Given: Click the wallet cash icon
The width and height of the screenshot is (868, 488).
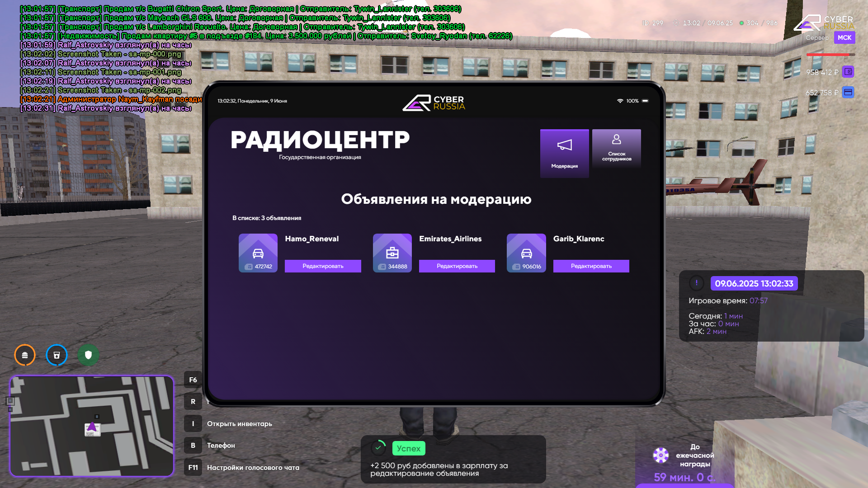Looking at the screenshot, I should point(848,72).
